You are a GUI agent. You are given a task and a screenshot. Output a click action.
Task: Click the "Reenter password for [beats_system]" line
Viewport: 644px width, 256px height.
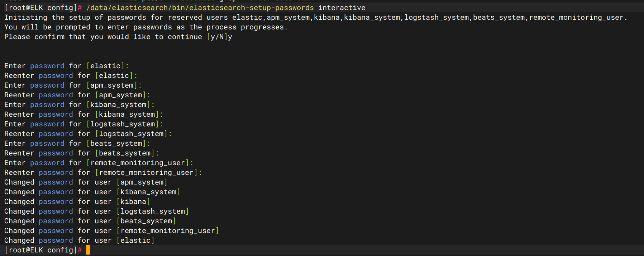(81, 153)
